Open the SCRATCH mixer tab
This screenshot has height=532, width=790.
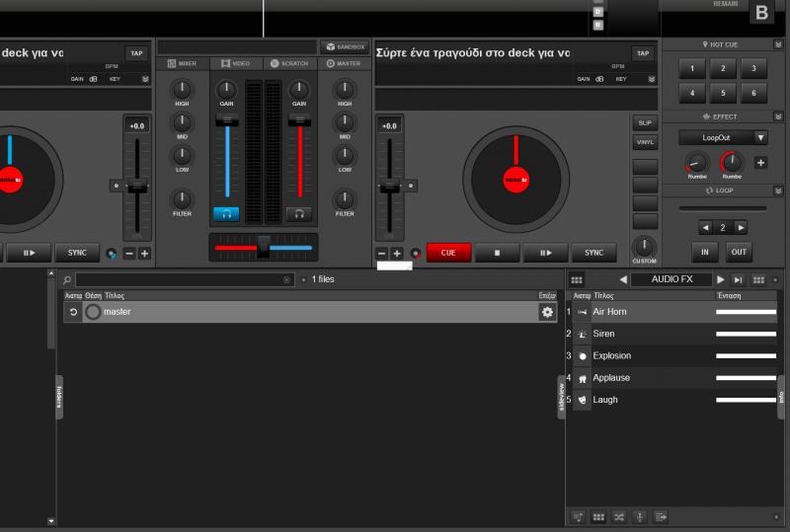289,63
